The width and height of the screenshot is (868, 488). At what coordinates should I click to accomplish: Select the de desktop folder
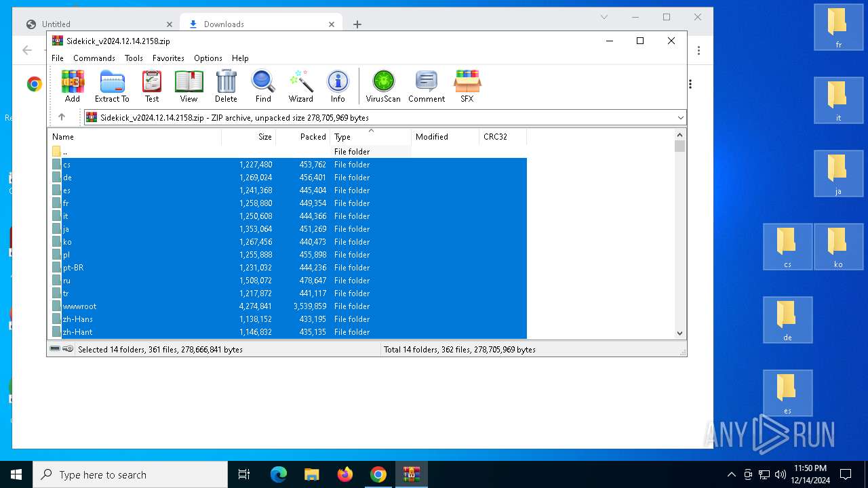[788, 320]
